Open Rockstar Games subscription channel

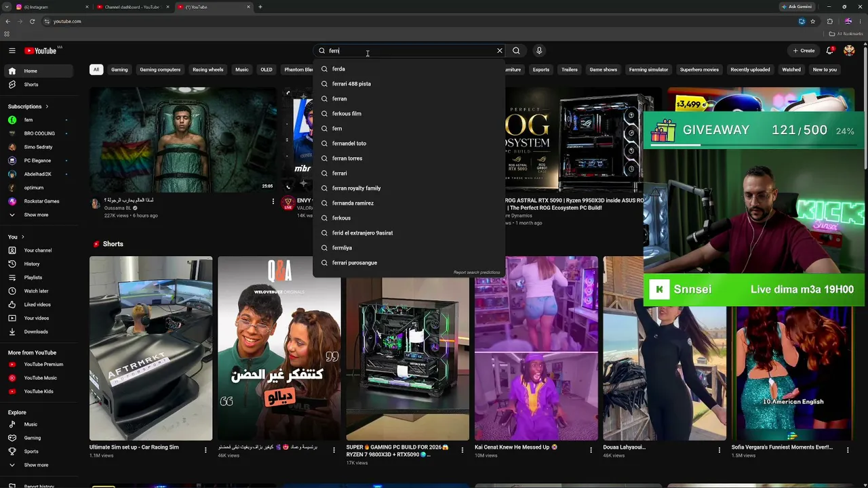tap(39, 201)
